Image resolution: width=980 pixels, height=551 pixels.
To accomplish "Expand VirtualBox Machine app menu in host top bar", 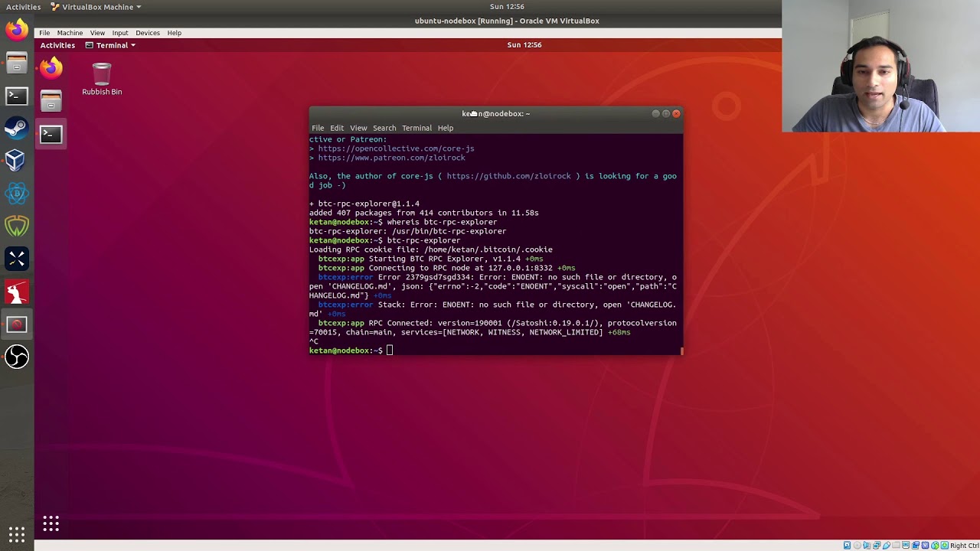I will point(96,7).
